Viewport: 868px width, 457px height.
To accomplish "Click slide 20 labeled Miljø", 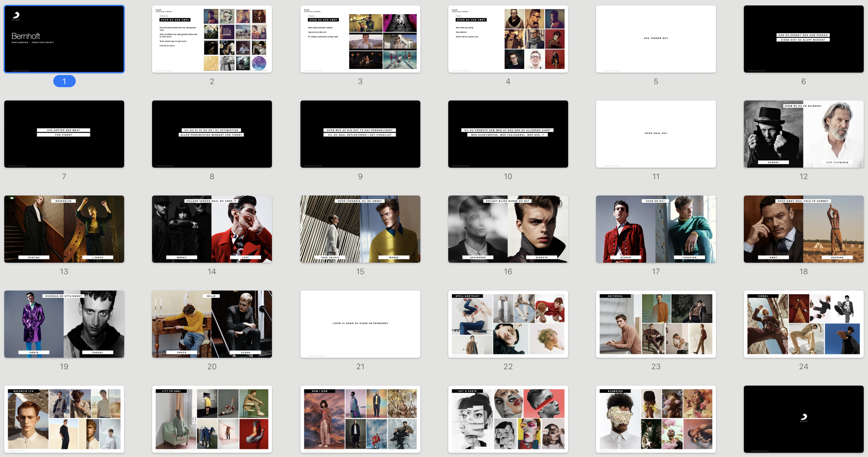I will click(x=212, y=324).
